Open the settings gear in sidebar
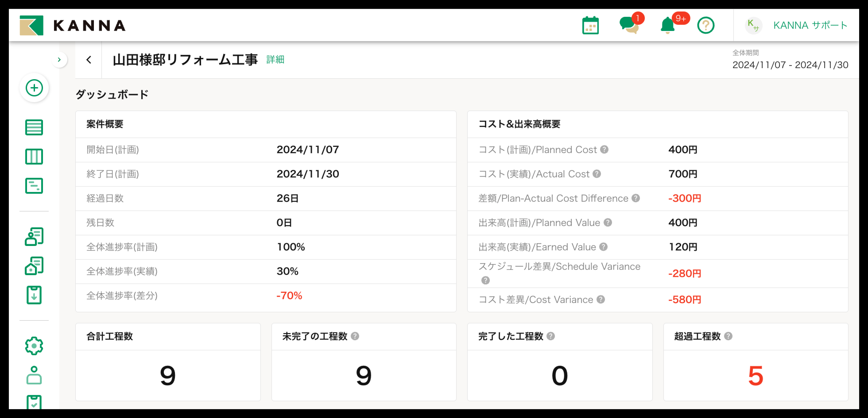The width and height of the screenshot is (868, 418). [34, 346]
